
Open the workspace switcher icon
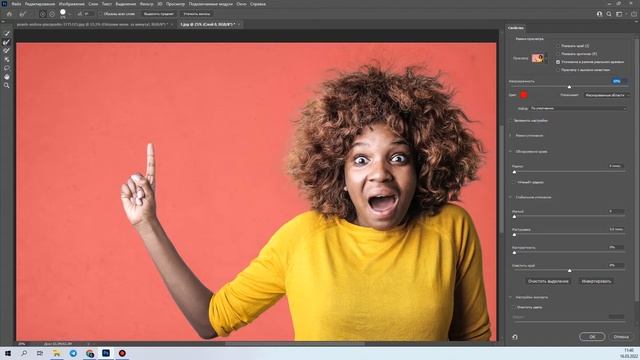click(620, 14)
